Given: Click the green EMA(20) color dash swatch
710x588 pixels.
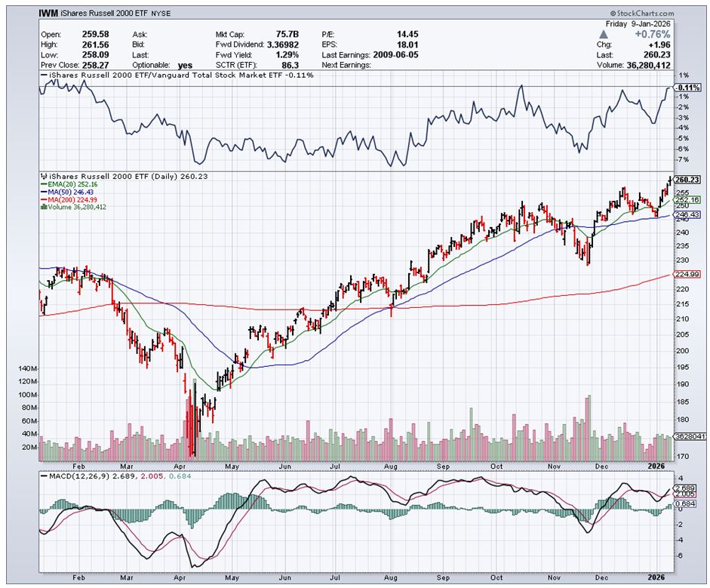Looking at the screenshot, I should [x=45, y=184].
